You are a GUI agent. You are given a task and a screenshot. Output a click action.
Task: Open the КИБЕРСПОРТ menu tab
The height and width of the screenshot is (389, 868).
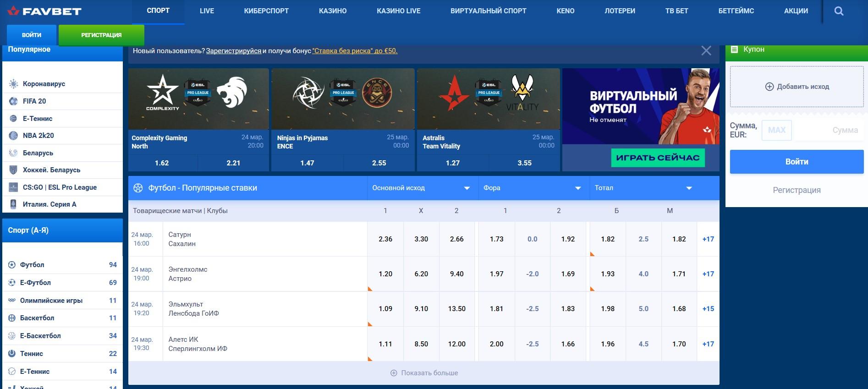tap(266, 11)
